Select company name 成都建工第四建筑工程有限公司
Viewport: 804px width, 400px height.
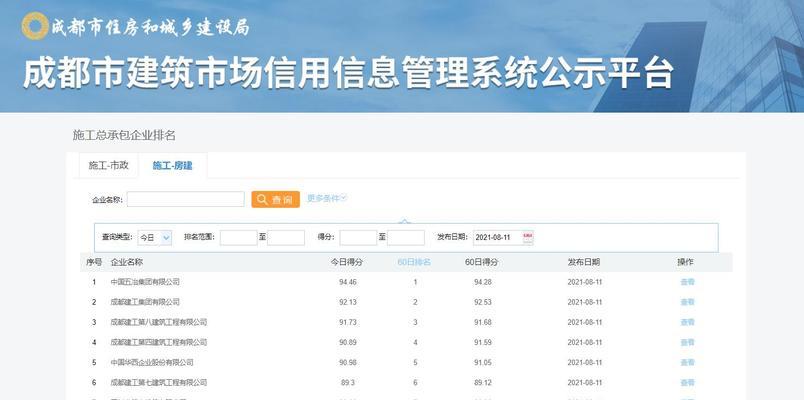point(159,342)
